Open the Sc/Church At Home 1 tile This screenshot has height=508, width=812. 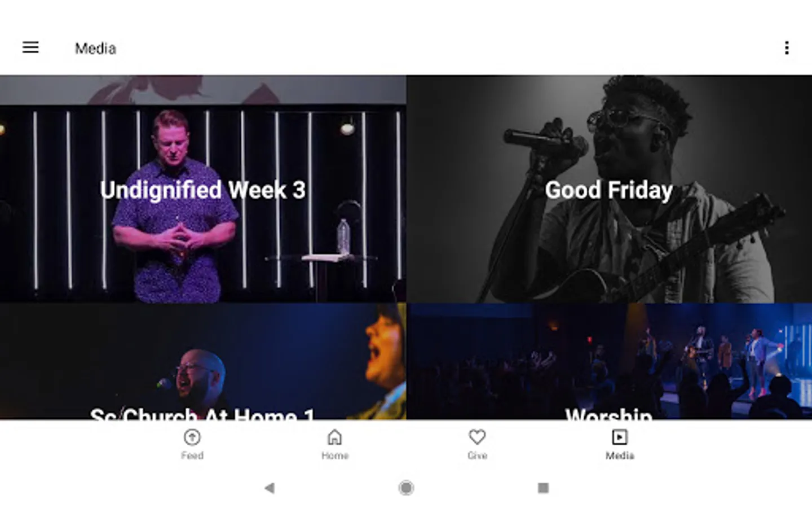point(203,361)
